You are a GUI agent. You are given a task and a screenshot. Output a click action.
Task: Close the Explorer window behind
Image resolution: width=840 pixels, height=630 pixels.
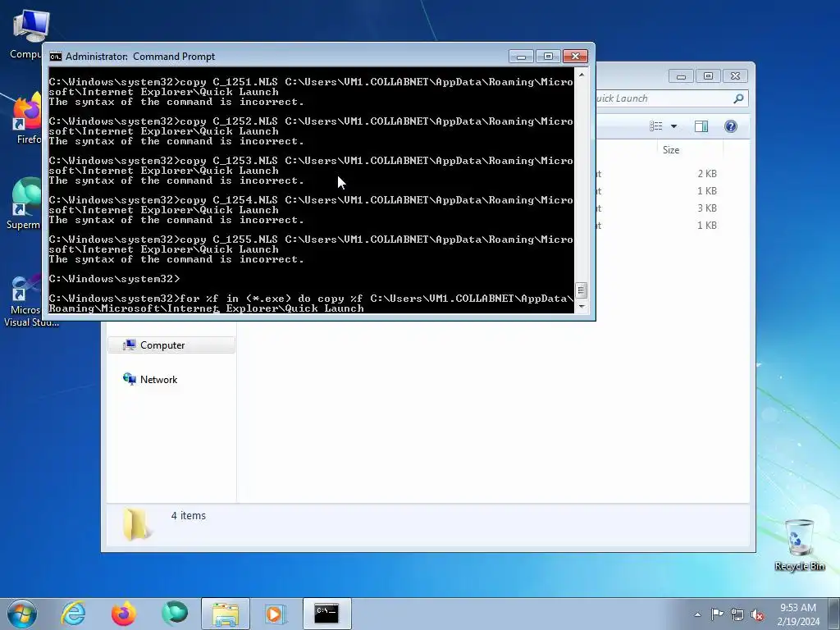(736, 76)
